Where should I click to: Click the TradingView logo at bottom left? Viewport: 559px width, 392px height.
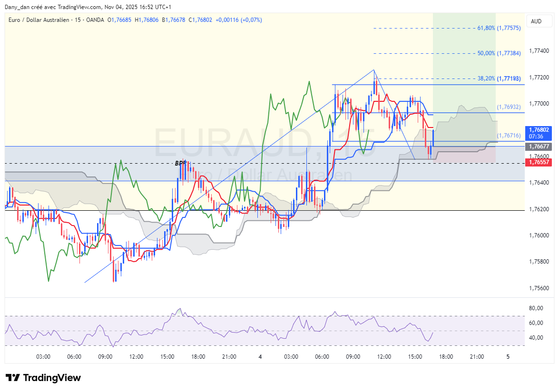[43, 377]
